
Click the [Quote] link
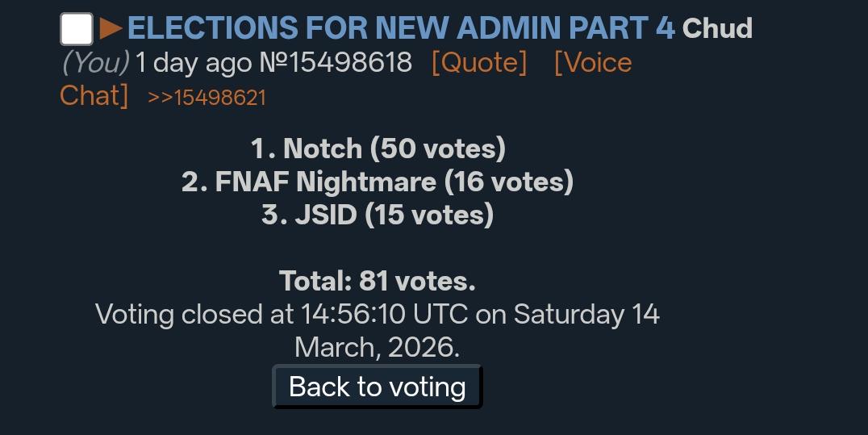[479, 62]
